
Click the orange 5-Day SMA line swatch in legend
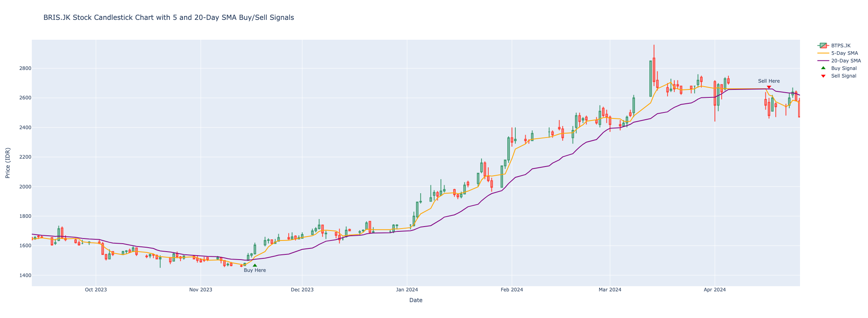(x=823, y=53)
